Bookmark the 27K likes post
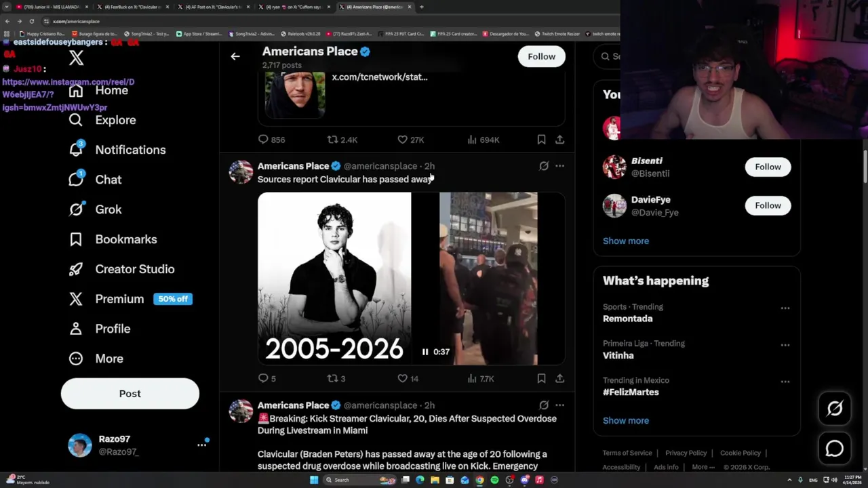Viewport: 868px width, 488px height. [541, 140]
